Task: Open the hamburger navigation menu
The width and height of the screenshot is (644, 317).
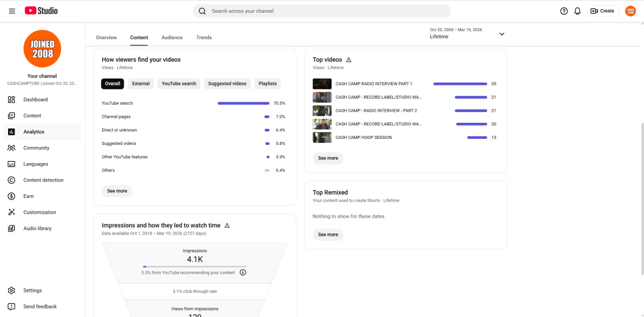Action: click(x=12, y=11)
